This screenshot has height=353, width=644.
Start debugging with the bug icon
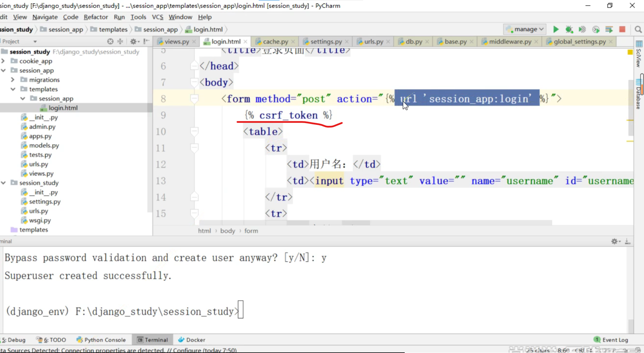569,29
